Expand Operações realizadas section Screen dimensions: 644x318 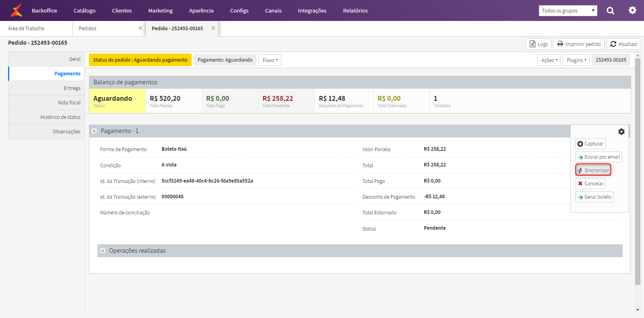103,251
